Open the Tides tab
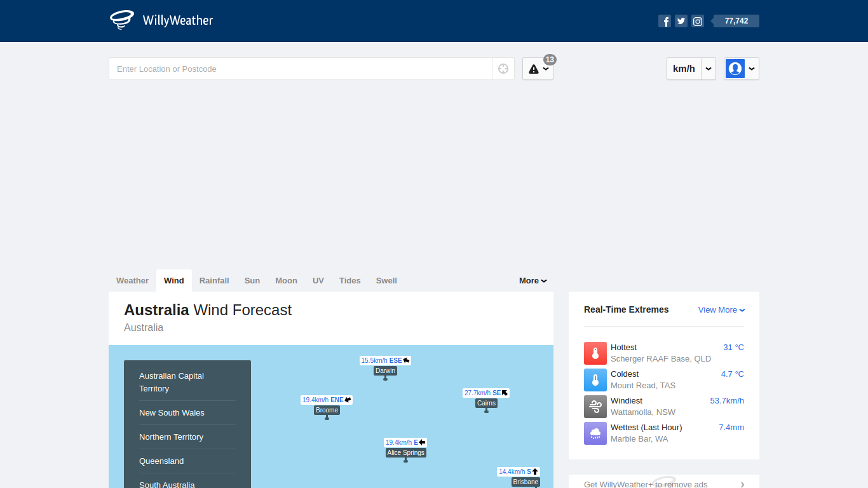This screenshot has height=488, width=868. coord(350,280)
